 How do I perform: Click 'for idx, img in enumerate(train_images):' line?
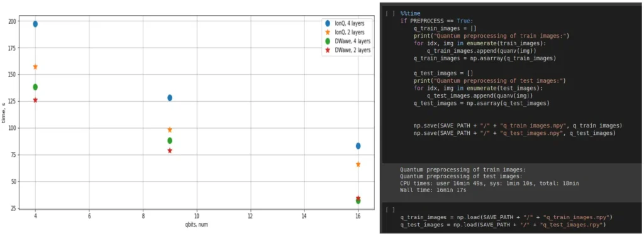[480, 43]
